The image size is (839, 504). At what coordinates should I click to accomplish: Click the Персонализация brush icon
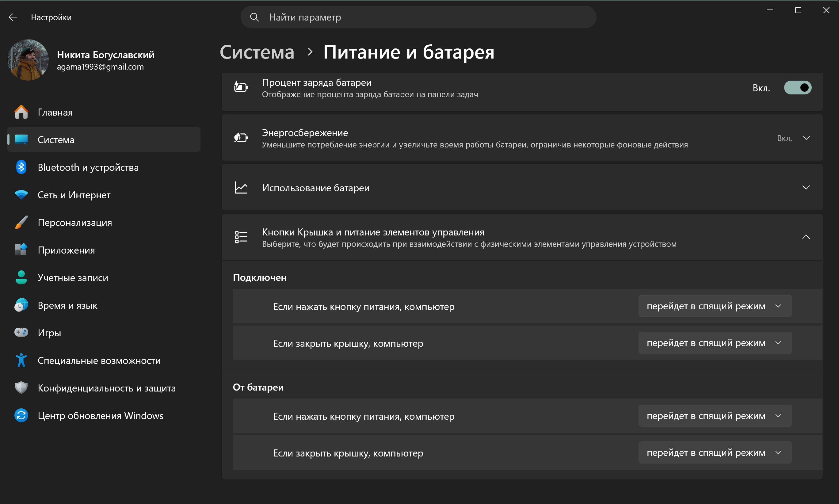point(21,223)
